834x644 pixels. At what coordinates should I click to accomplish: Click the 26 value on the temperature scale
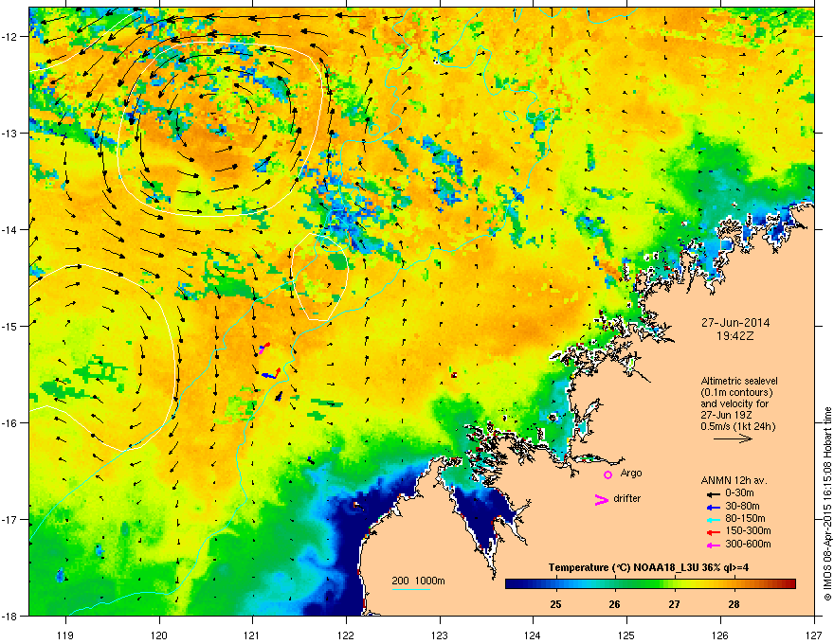point(615,604)
